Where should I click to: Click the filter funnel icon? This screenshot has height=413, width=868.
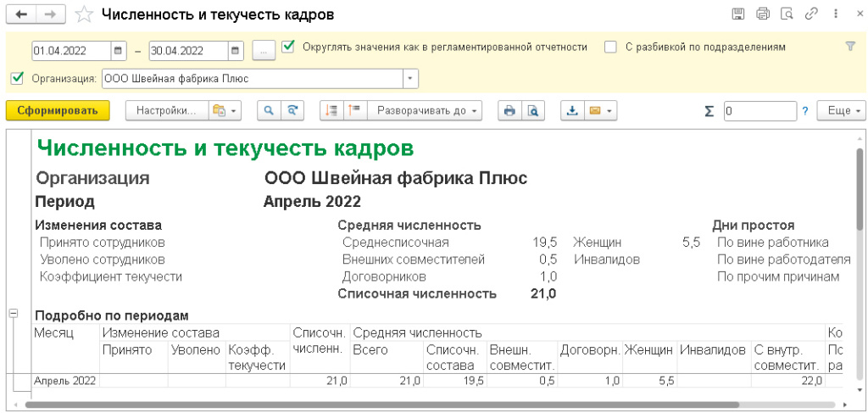tap(850, 47)
